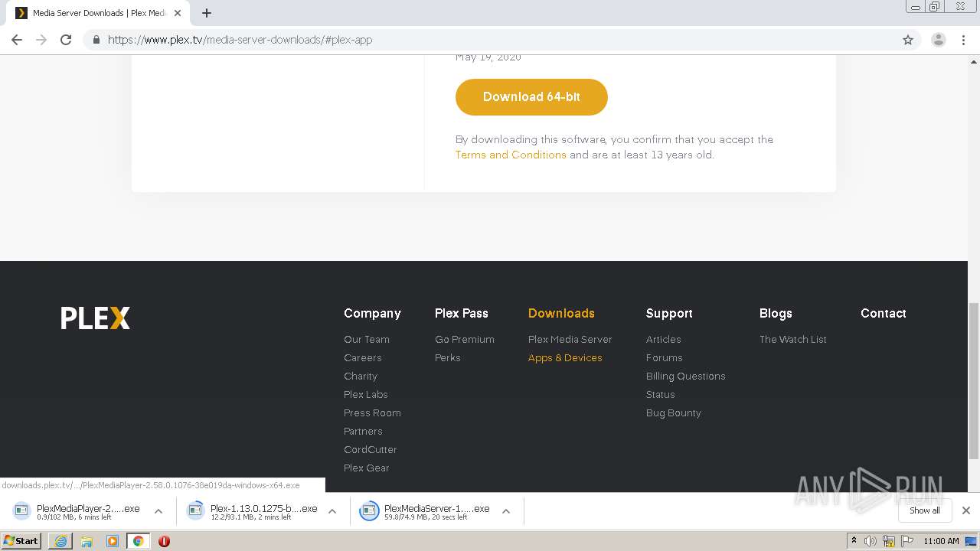
Task: Expand PlexMediaServer download options chevron
Action: click(506, 511)
